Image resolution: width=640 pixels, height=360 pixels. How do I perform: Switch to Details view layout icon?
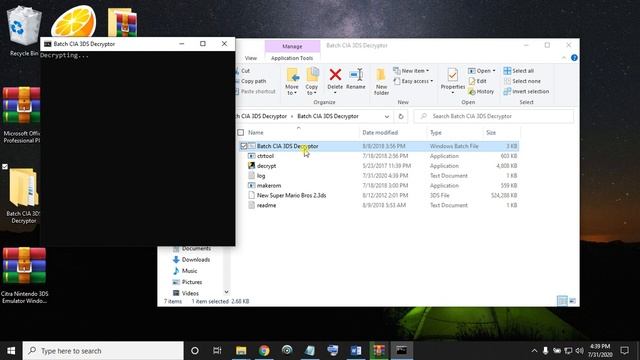[x=562, y=301]
